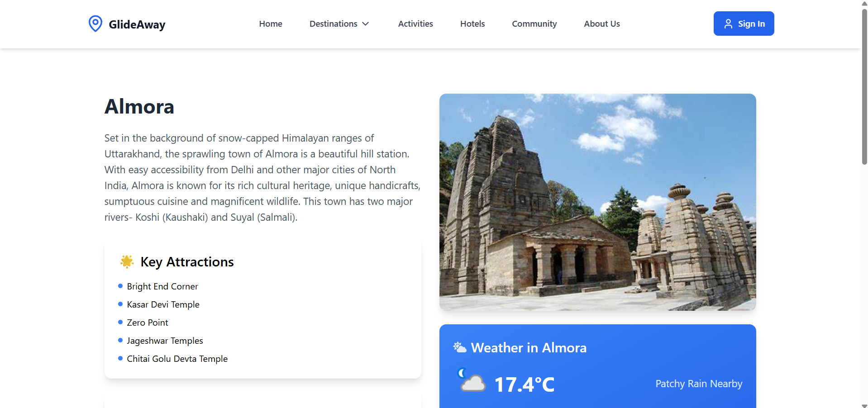The height and width of the screenshot is (408, 868).
Task: Expand the Destinations dropdown chevron
Action: pyautogui.click(x=366, y=24)
